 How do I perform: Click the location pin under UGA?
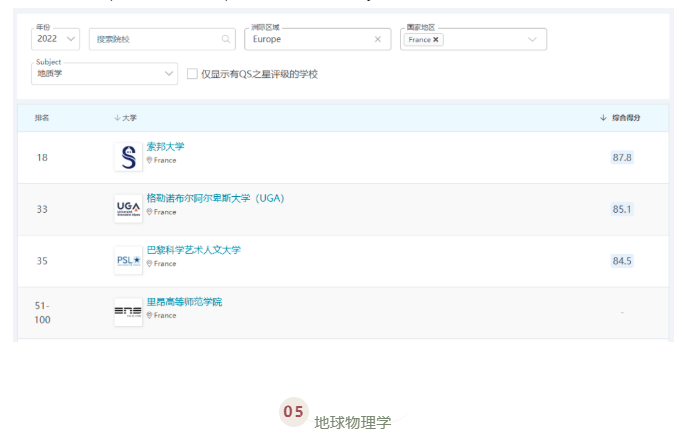tap(150, 212)
